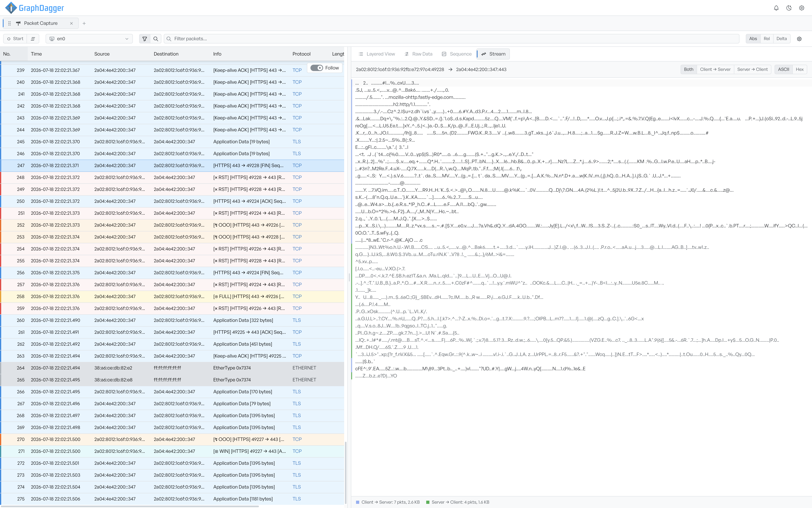Switch to Layered View tab
Viewport: 812px width, 508px height.
377,54
